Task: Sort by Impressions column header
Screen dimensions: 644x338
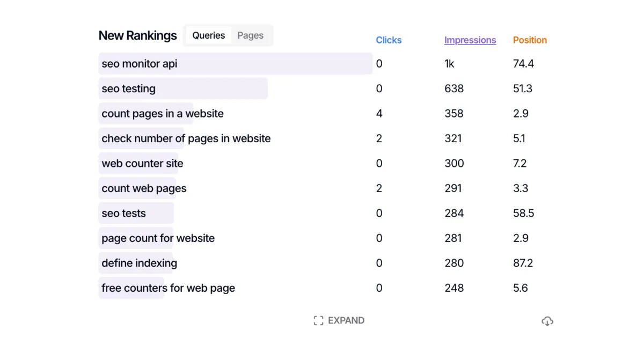Action: coord(470,40)
